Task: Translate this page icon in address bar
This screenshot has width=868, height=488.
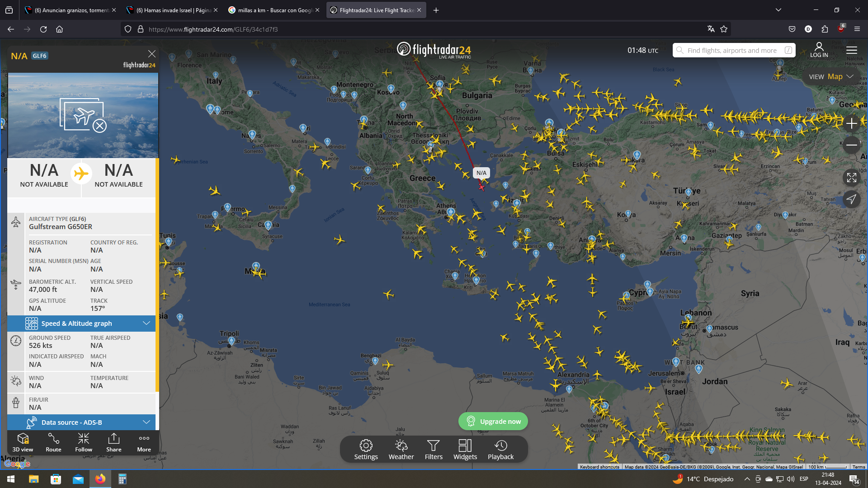Action: click(711, 29)
